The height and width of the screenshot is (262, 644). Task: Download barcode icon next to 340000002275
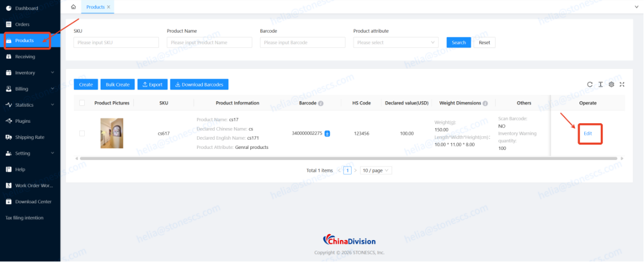click(328, 133)
